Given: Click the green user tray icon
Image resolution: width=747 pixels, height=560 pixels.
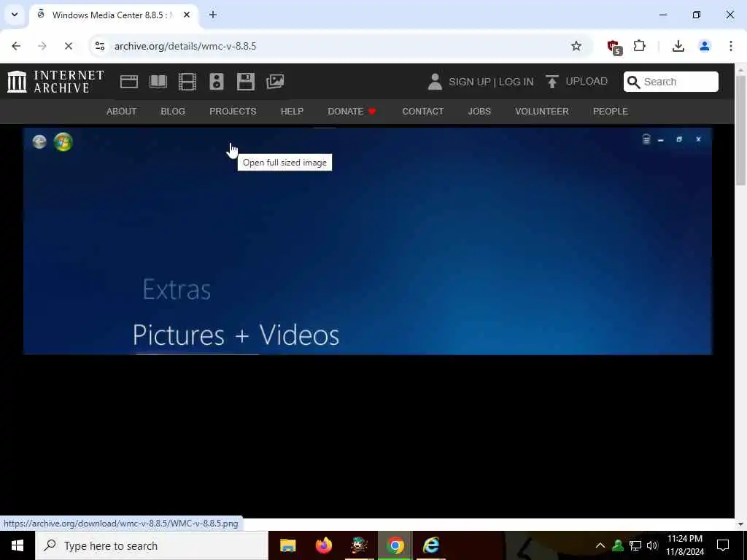Looking at the screenshot, I should coord(618,545).
